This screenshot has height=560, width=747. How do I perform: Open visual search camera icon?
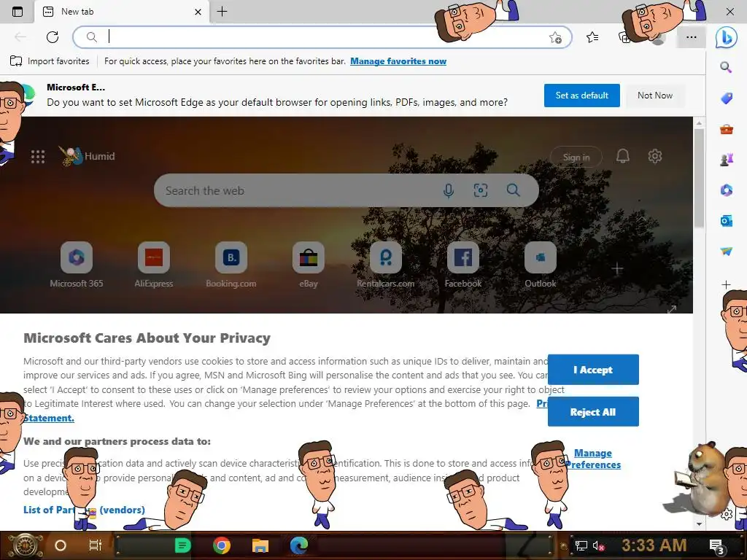481,190
